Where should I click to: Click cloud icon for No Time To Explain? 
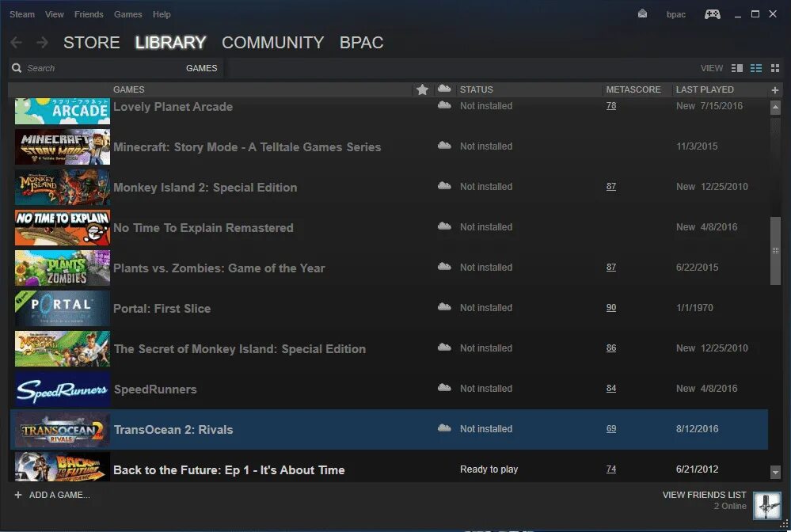444,226
